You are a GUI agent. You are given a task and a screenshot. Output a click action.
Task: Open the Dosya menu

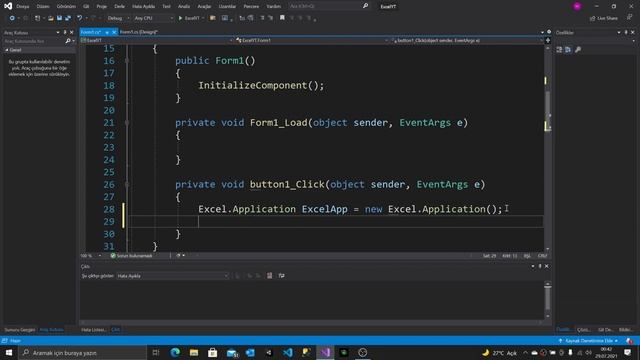tap(23, 7)
